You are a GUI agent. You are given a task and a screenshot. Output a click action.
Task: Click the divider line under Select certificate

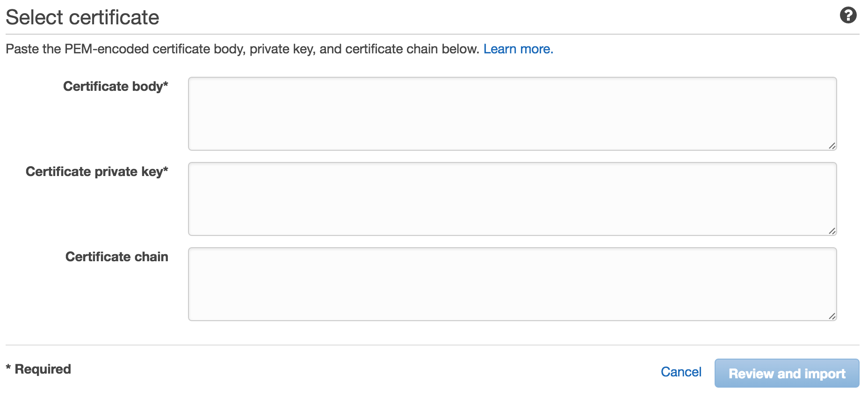[x=433, y=34]
